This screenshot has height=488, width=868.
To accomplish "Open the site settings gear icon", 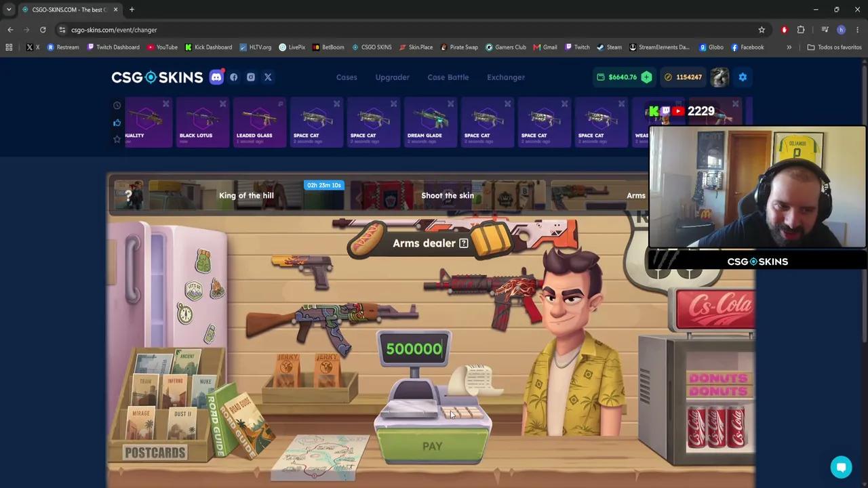I will pos(743,77).
